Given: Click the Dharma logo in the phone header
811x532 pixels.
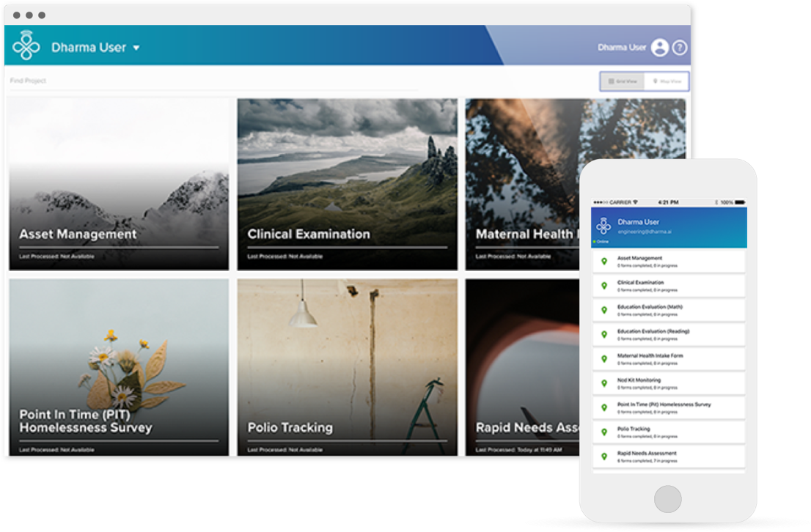Looking at the screenshot, I should [603, 226].
